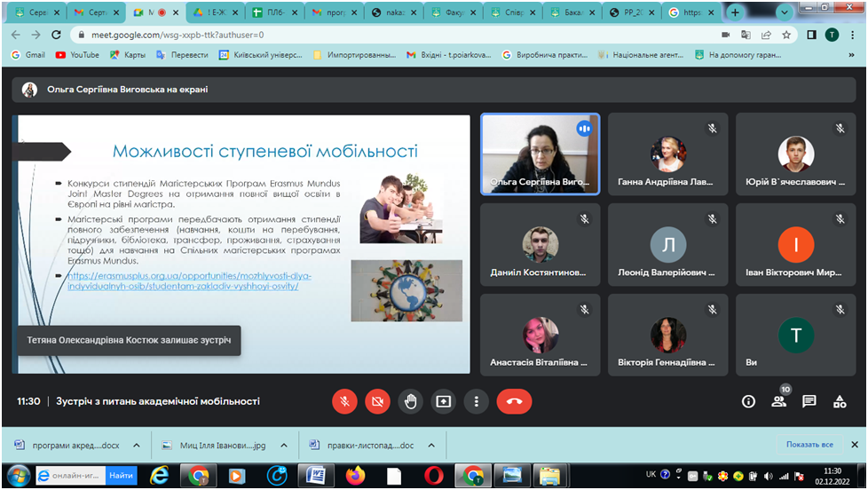Expand options for правки-листопад doc download
Viewport: 868px width, 490px height.
[x=431, y=445]
